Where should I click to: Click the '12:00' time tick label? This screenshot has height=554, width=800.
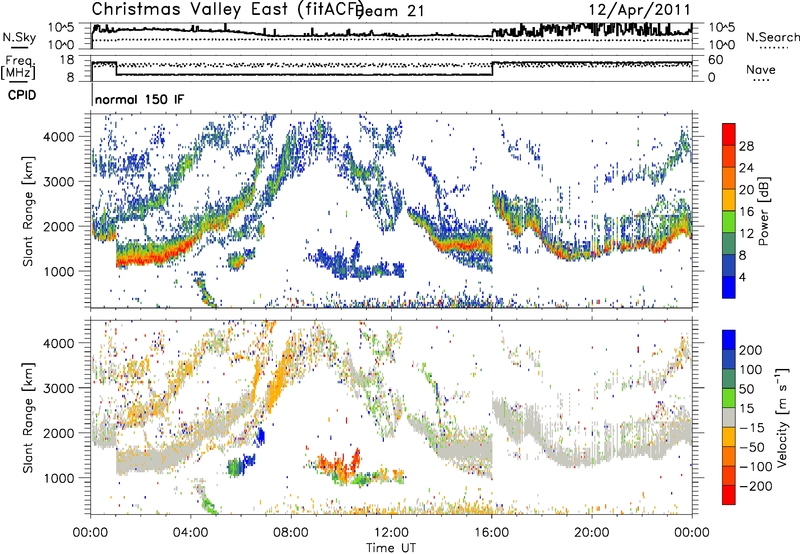pos(391,533)
